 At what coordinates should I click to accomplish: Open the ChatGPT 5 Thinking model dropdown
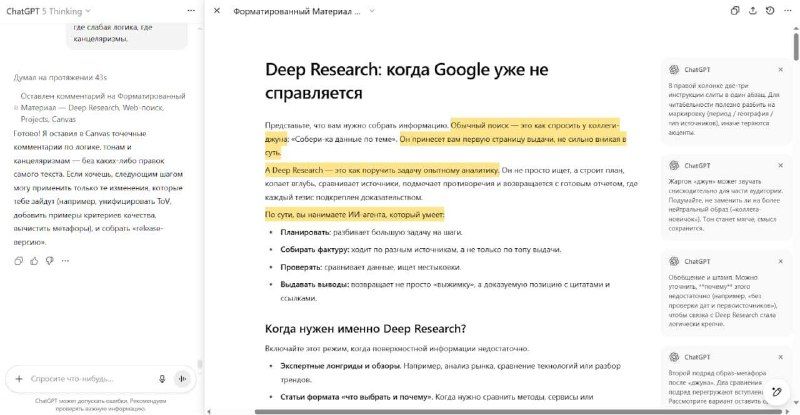[48, 11]
